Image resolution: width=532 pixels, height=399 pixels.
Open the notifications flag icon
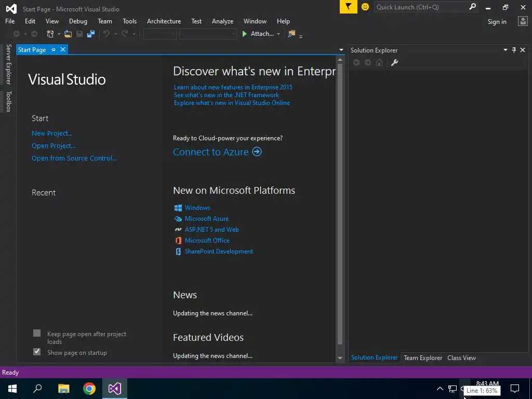[x=349, y=7]
